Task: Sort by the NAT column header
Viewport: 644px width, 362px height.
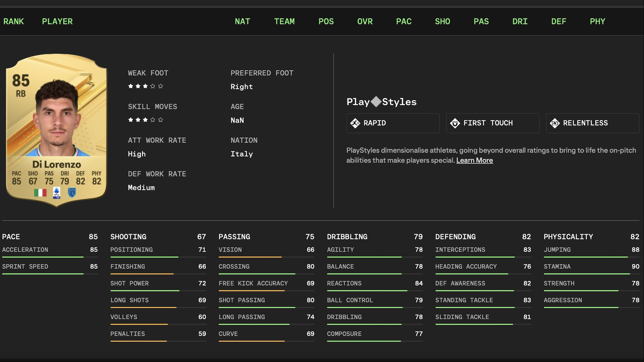Action: coord(242,21)
